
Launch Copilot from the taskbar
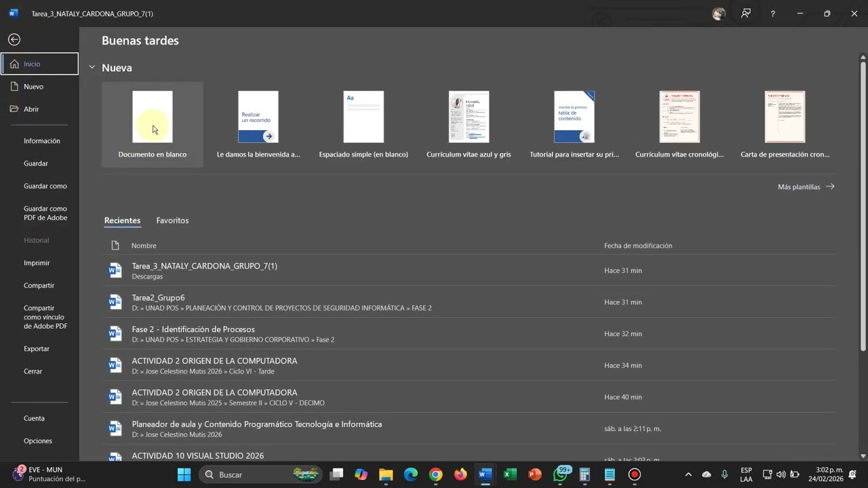361,474
